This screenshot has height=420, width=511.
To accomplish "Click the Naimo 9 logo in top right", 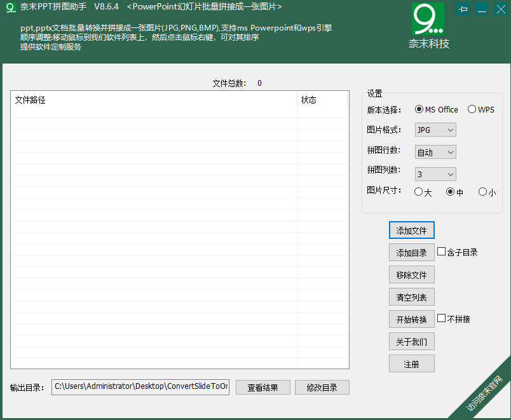I will pyautogui.click(x=428, y=19).
